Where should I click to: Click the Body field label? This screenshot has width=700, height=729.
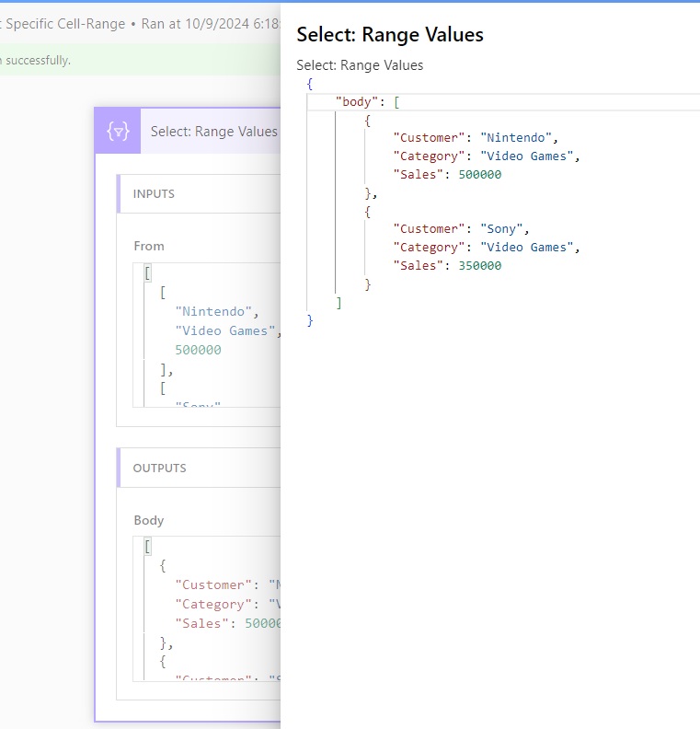click(148, 520)
